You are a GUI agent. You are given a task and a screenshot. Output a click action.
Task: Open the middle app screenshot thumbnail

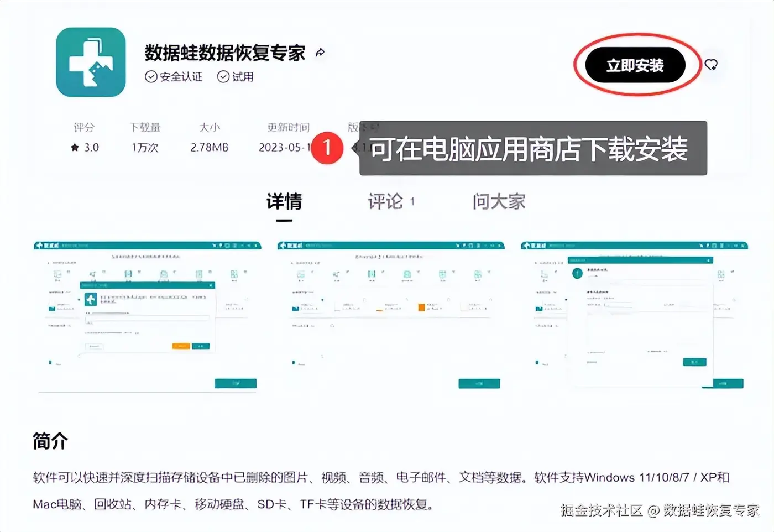click(x=391, y=316)
